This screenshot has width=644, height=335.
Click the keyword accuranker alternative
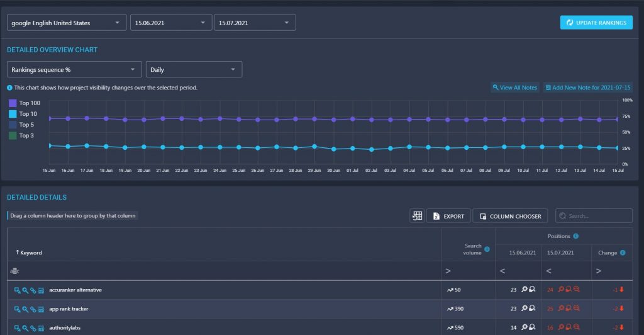pyautogui.click(x=75, y=290)
